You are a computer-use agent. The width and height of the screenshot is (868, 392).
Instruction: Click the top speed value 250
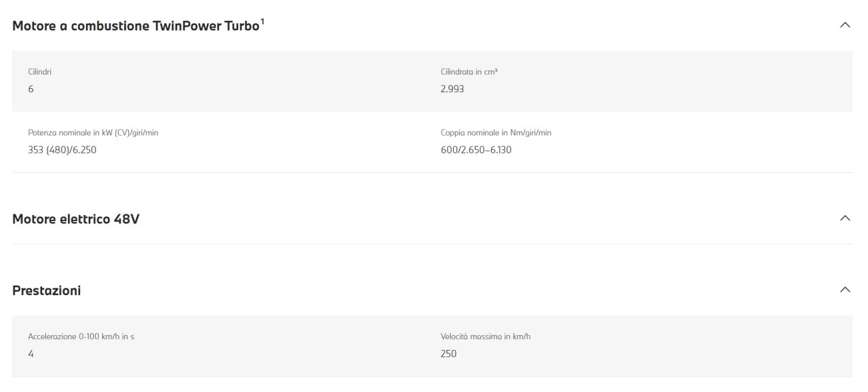point(449,353)
